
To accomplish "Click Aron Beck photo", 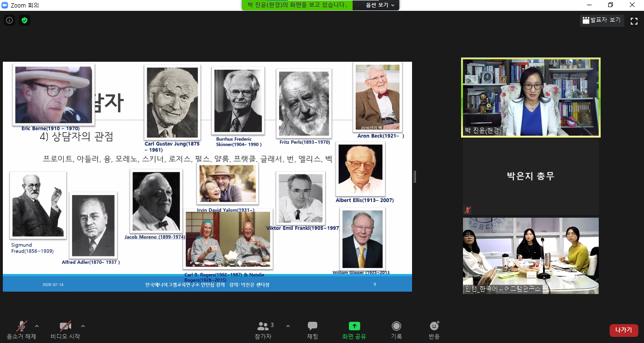I will (378, 97).
